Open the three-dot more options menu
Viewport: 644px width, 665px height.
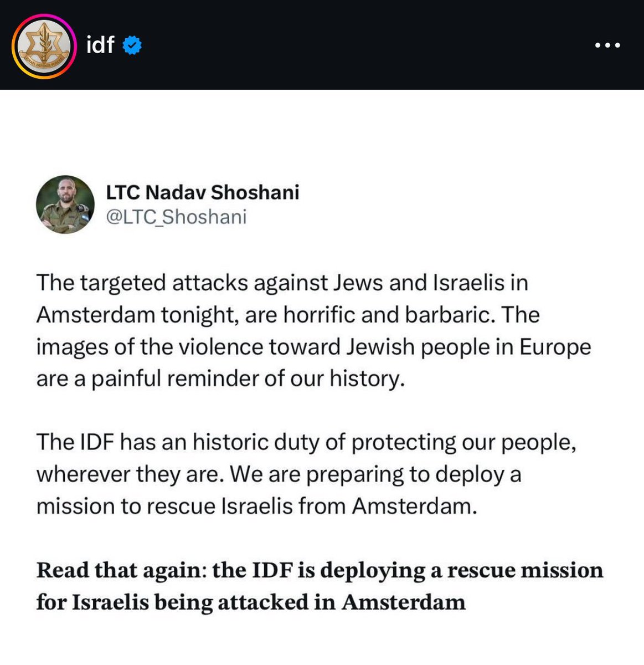click(607, 45)
